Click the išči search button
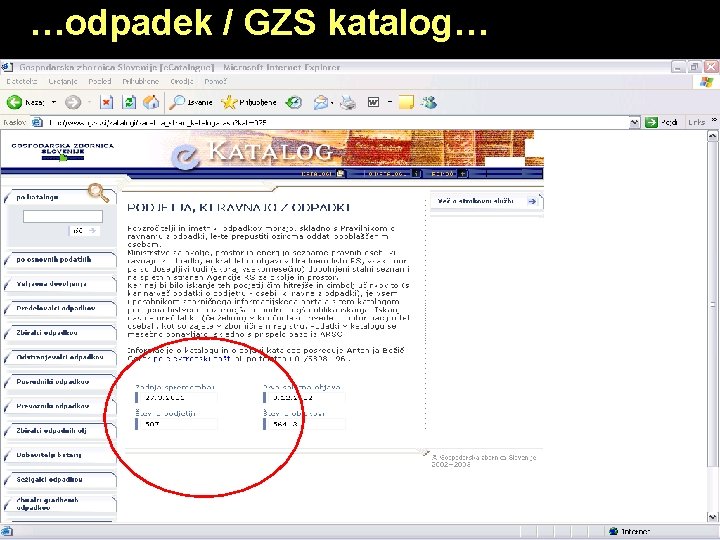The height and width of the screenshot is (540, 720). [x=84, y=231]
